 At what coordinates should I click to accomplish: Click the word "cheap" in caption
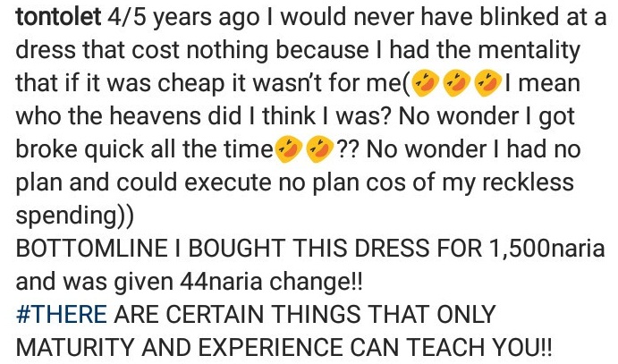pyautogui.click(x=192, y=84)
